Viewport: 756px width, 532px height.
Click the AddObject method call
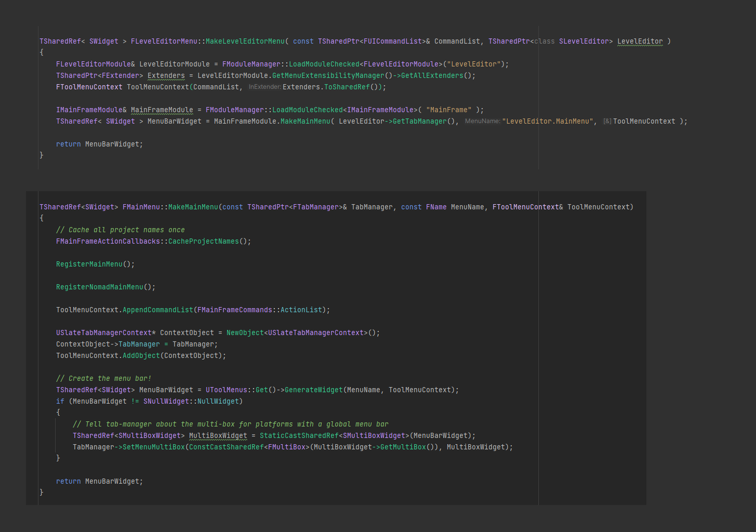(x=141, y=356)
